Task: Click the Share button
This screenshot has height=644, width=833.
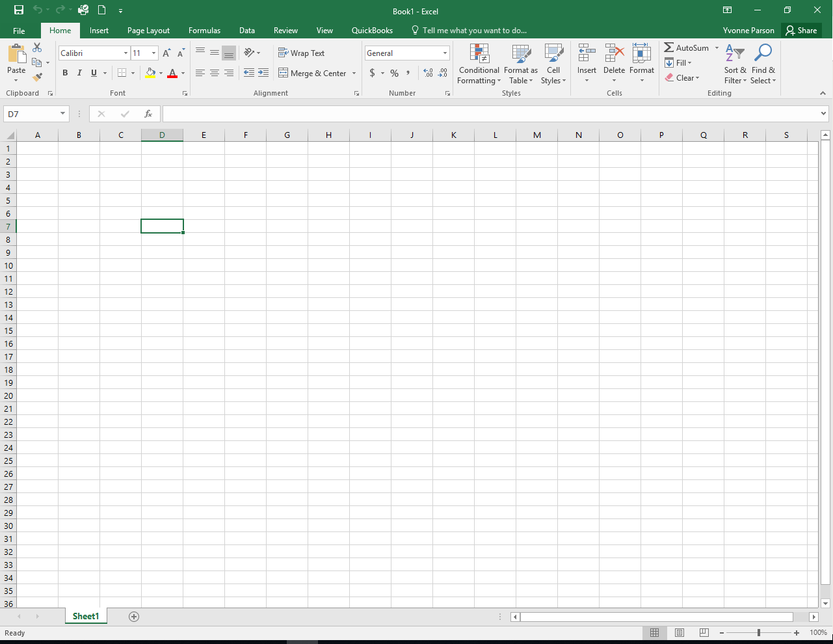Action: (x=801, y=31)
